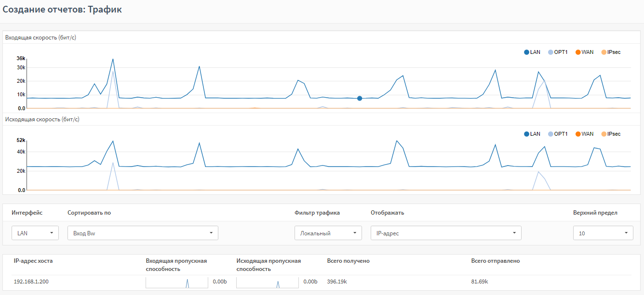Hide OPT1 series in outgoing speed legend
This screenshot has width=644, height=295.
tap(557, 134)
